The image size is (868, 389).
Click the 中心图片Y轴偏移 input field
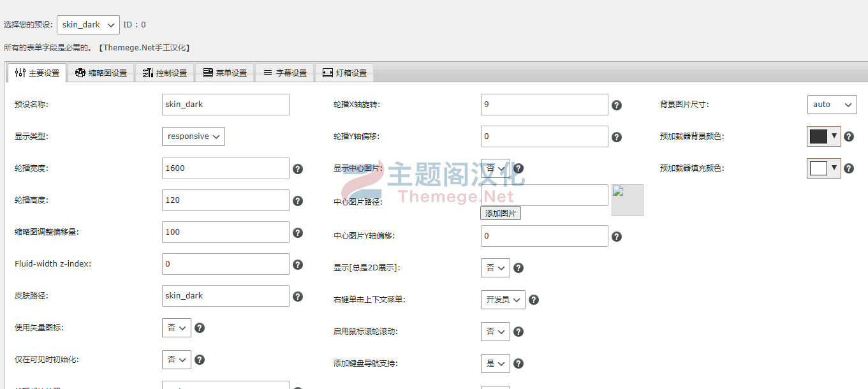point(545,236)
